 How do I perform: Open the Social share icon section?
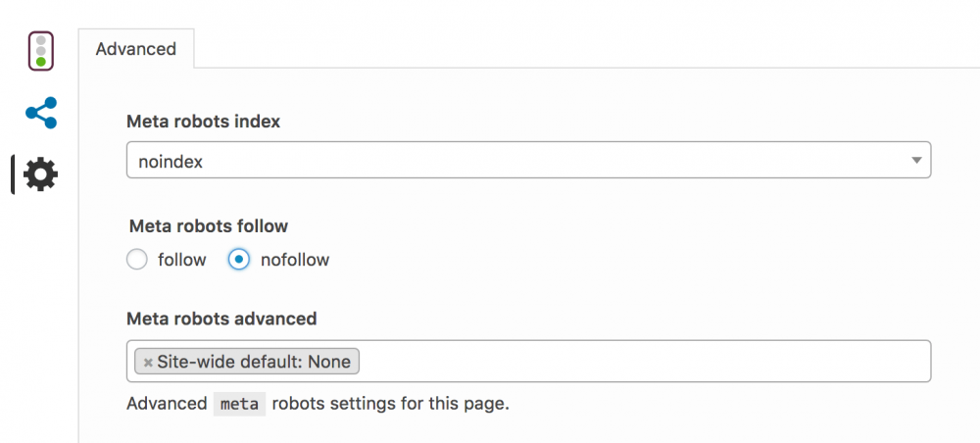tap(41, 113)
